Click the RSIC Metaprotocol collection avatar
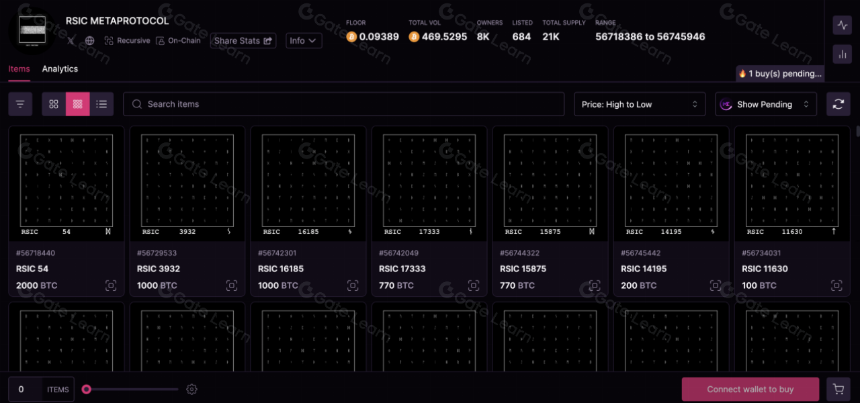 click(31, 30)
